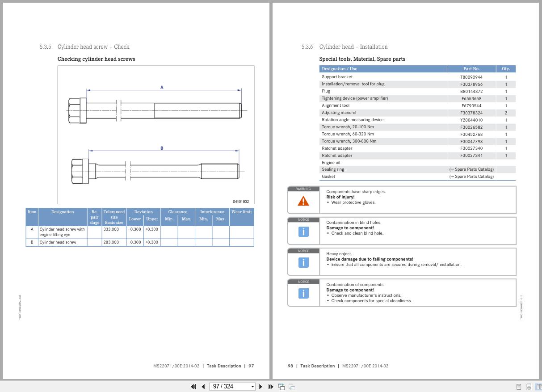Go to the first page
The image size is (542, 392).
coord(193,387)
